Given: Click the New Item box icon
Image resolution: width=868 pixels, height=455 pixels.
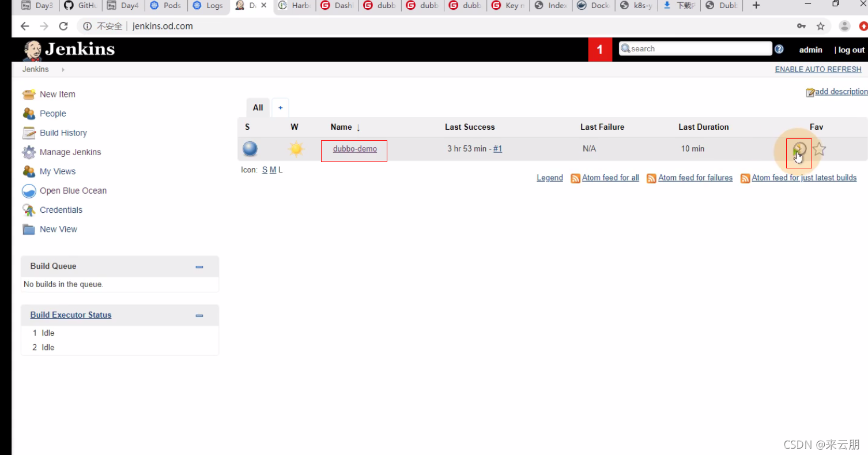Looking at the screenshot, I should click(x=29, y=94).
